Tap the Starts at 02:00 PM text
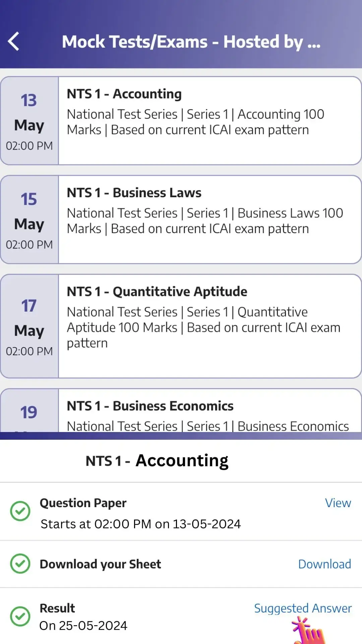This screenshot has width=362, height=644. [x=140, y=524]
